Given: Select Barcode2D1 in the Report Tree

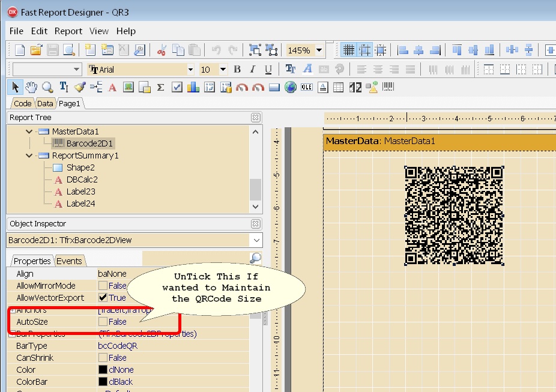Looking at the screenshot, I should pyautogui.click(x=90, y=143).
